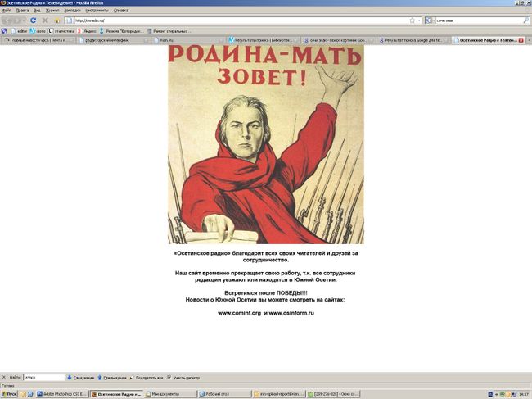Open the '[259-276-326]' chat taskbar window

point(333,394)
